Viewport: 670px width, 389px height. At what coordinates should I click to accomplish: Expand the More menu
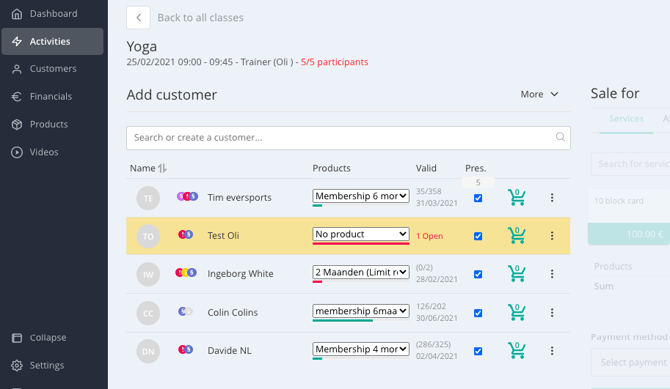[x=539, y=94]
